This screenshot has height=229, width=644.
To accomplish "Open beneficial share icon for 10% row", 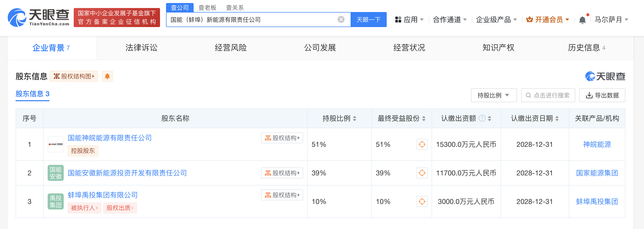I will pyautogui.click(x=422, y=201).
